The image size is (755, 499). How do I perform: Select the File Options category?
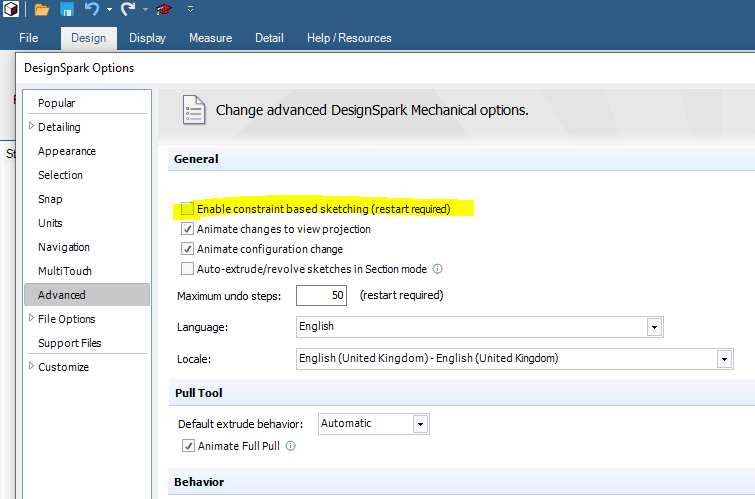point(66,319)
